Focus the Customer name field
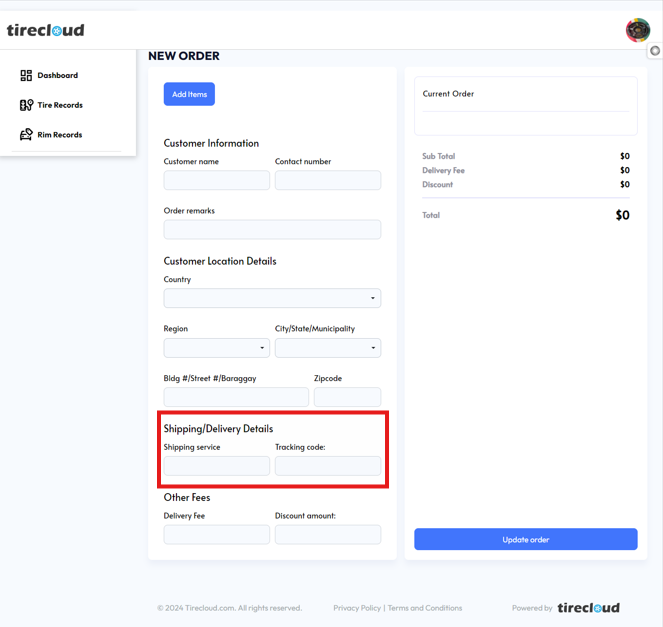The height and width of the screenshot is (627, 663). 217,180
